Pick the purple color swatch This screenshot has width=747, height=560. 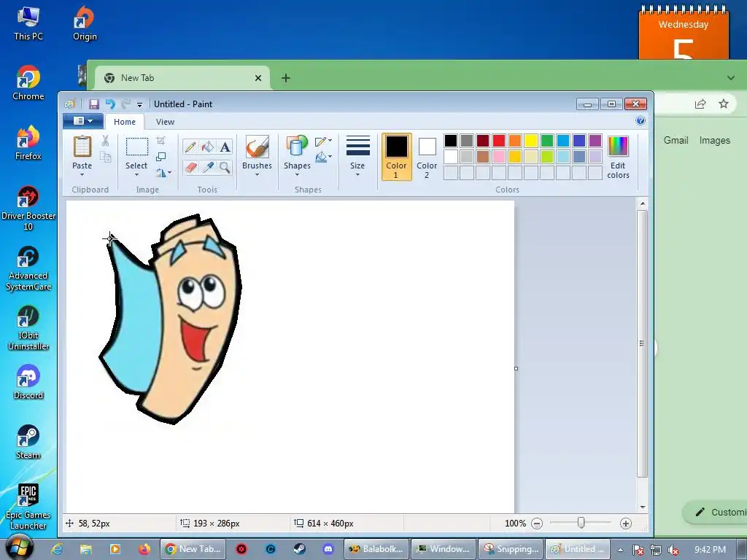(x=595, y=141)
